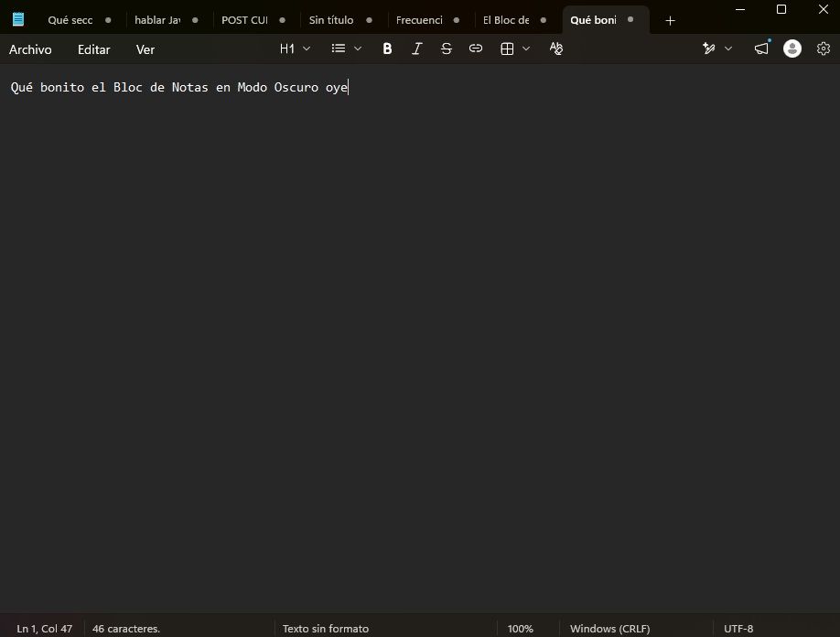Click the text line "Qué bonito el Bloc de Notas"
This screenshot has width=840, height=637.
click(109, 87)
